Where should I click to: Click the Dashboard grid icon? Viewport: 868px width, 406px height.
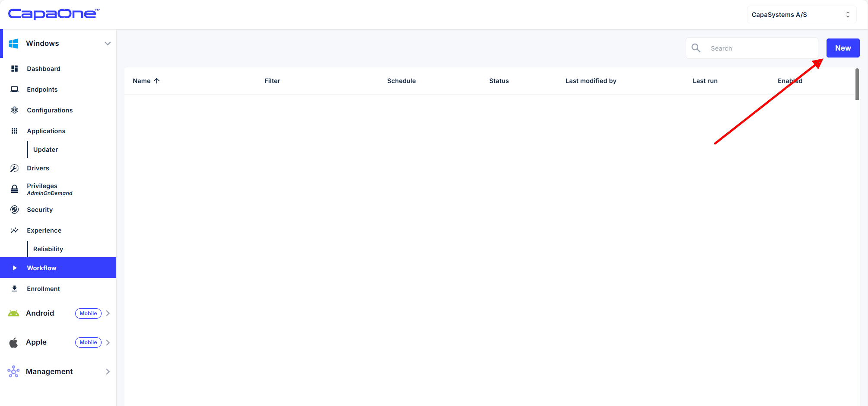tap(14, 69)
